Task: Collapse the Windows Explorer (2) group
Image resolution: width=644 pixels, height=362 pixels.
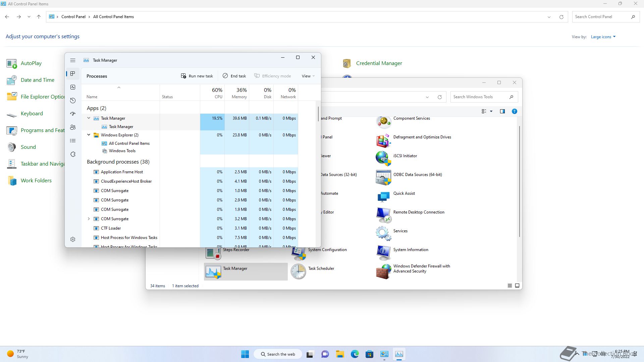Action: (x=89, y=135)
